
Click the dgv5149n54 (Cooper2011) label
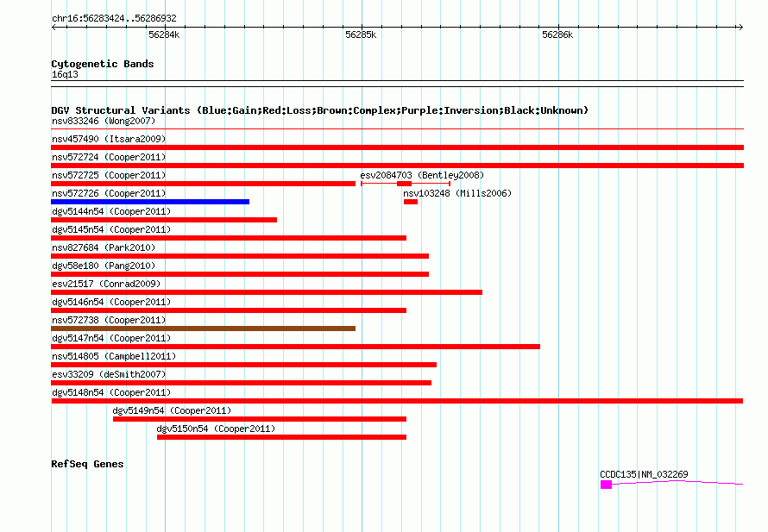pyautogui.click(x=172, y=410)
